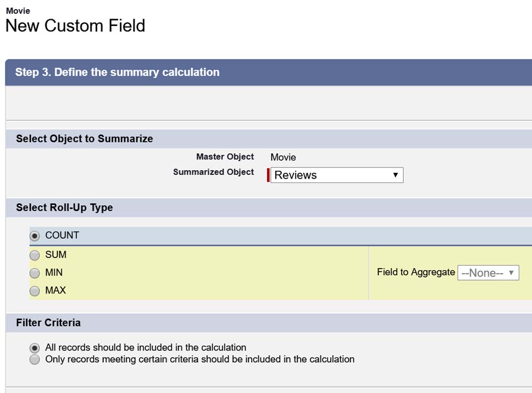Click the small 'Movie' text above the page title
The image size is (532, 393).
click(18, 11)
